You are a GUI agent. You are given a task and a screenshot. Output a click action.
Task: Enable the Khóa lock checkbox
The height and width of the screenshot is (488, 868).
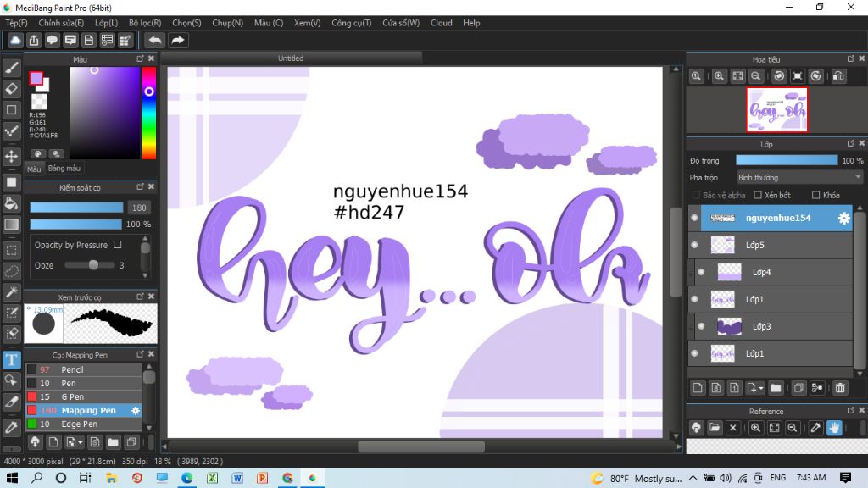tap(815, 195)
